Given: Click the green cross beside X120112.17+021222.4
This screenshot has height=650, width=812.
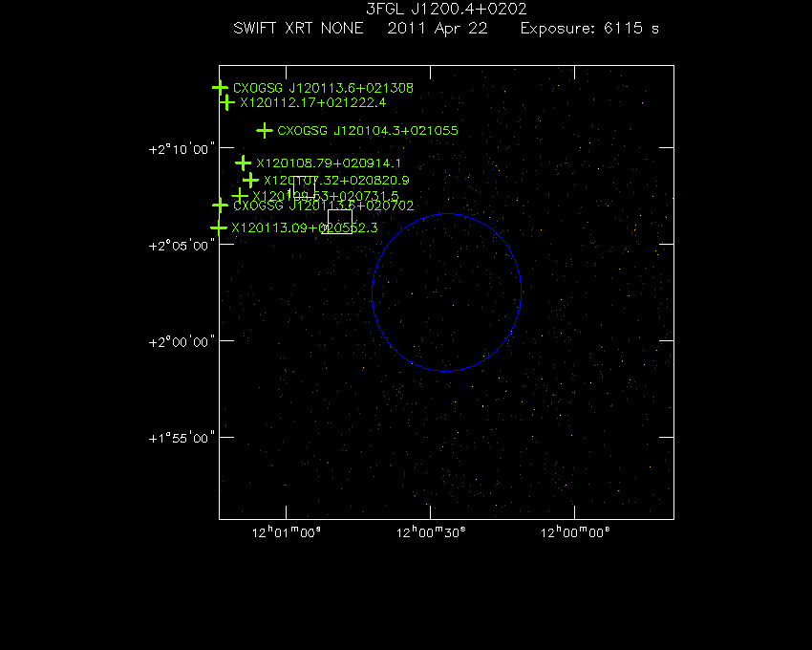Looking at the screenshot, I should tap(226, 102).
